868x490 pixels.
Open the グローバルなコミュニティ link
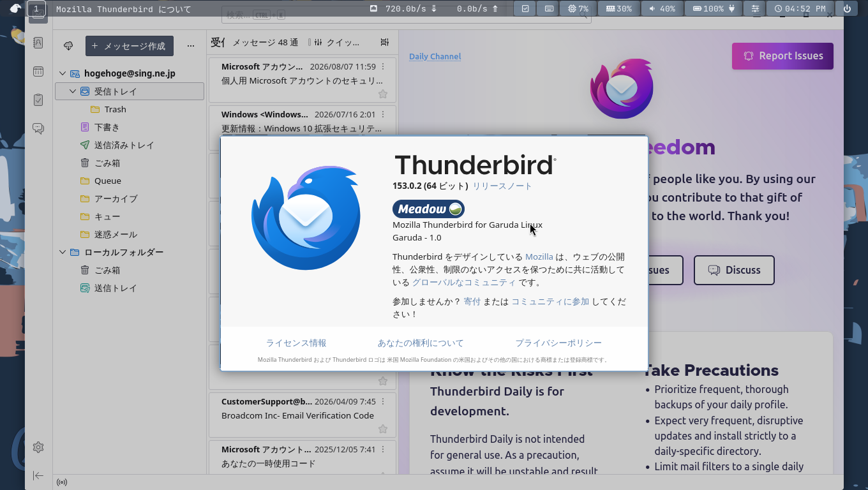click(464, 282)
